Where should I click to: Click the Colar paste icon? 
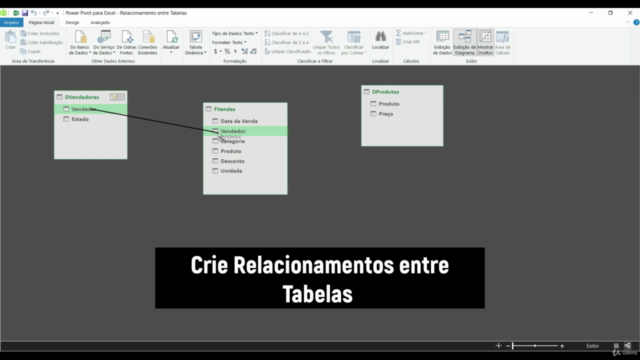pos(10,38)
